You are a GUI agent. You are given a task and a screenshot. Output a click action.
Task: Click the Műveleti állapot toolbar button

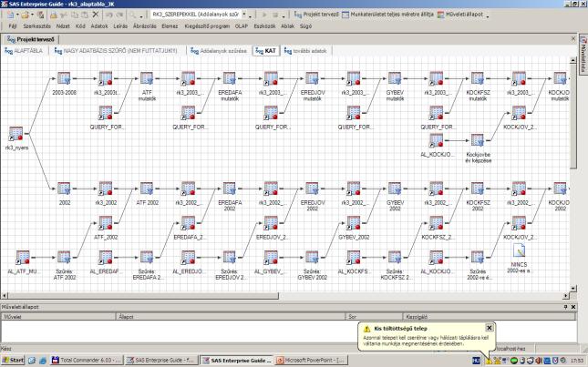(460, 15)
